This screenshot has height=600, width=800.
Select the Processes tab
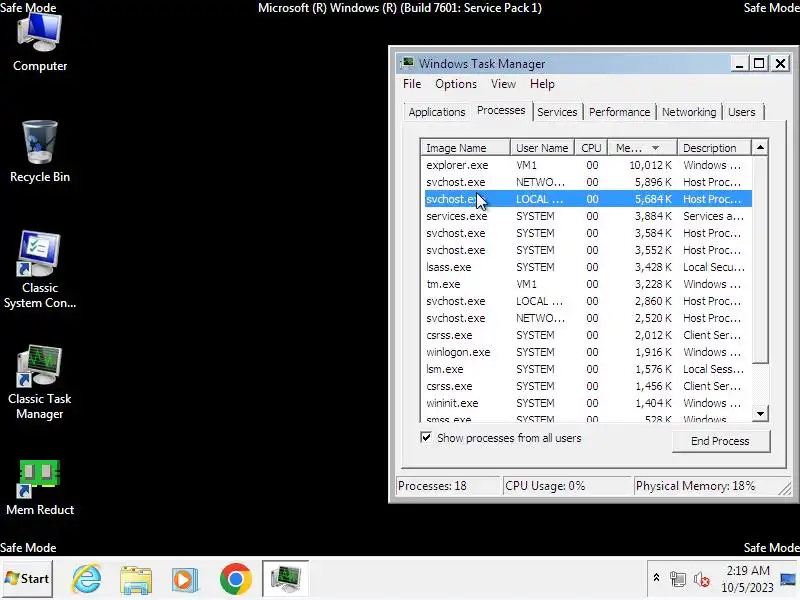coord(501,110)
